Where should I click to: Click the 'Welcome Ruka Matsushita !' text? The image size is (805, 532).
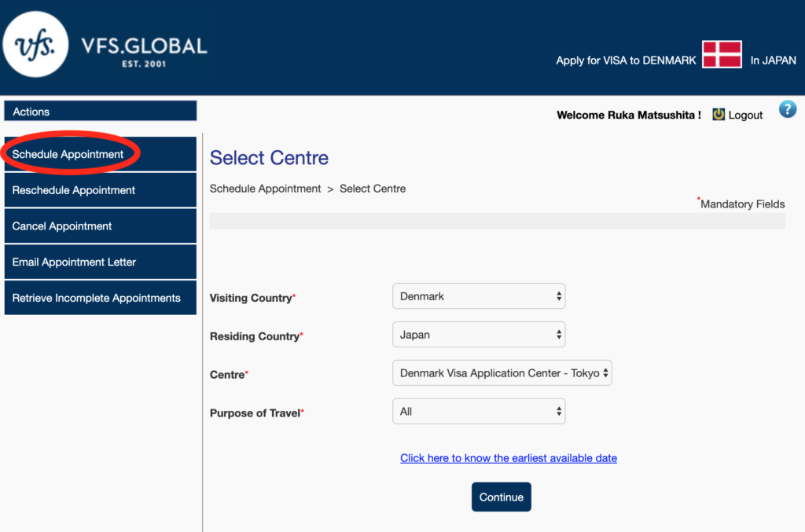coord(629,115)
